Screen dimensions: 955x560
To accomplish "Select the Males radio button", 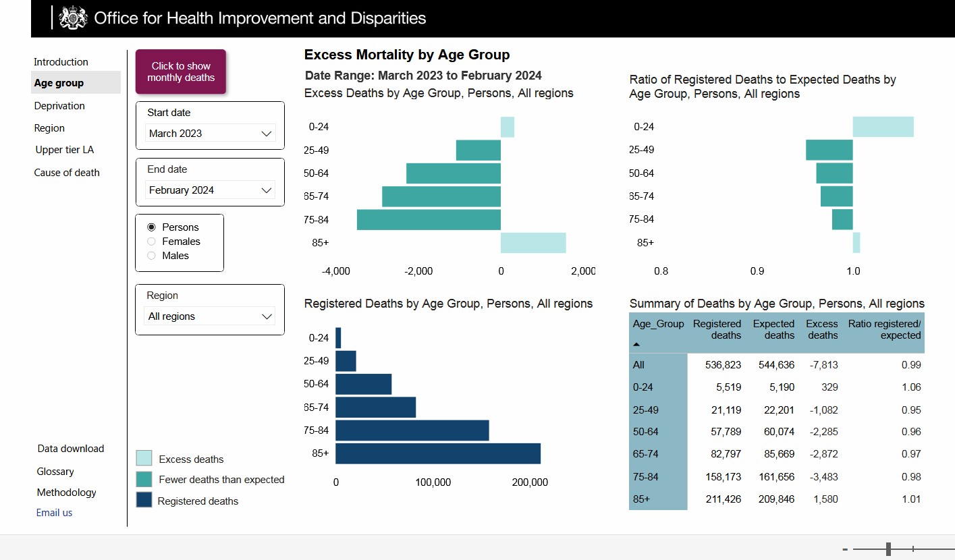I will (151, 256).
